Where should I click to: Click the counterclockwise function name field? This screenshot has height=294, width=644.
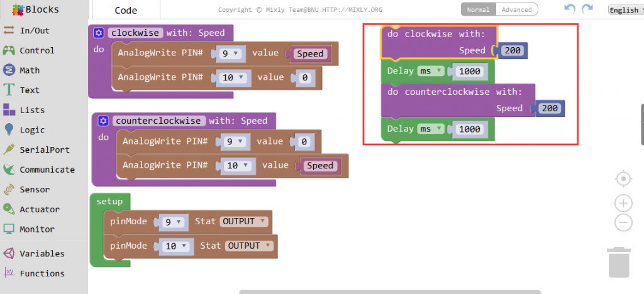(158, 121)
